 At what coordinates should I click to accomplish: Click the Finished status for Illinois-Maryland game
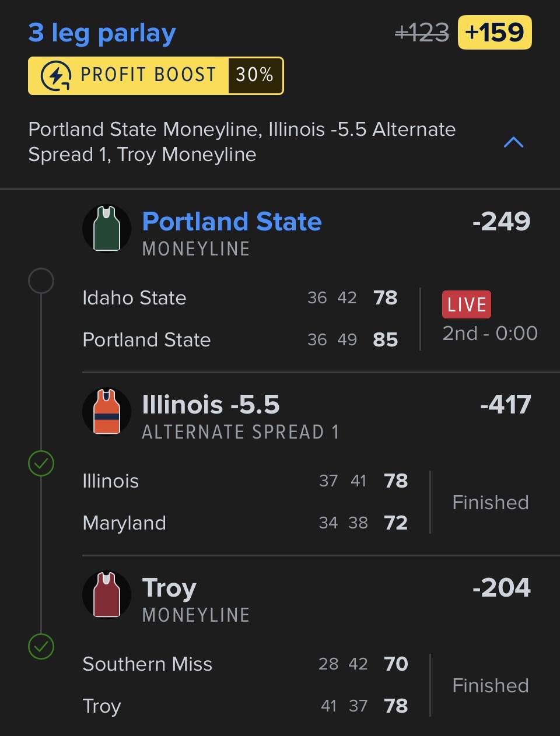(491, 502)
